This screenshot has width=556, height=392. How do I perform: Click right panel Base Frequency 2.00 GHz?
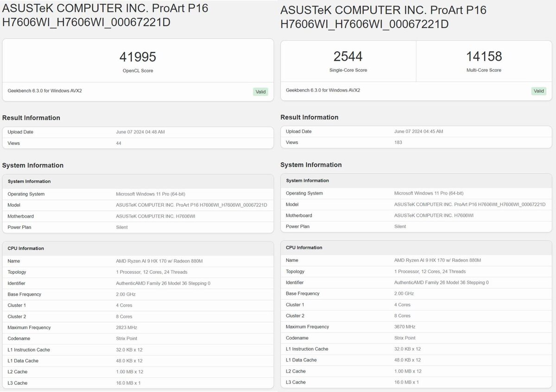403,294
